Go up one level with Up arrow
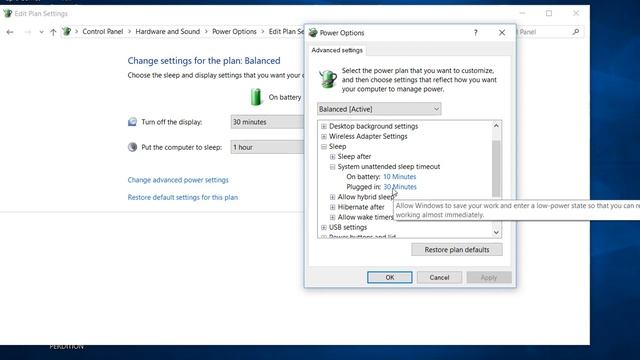 click(53, 32)
